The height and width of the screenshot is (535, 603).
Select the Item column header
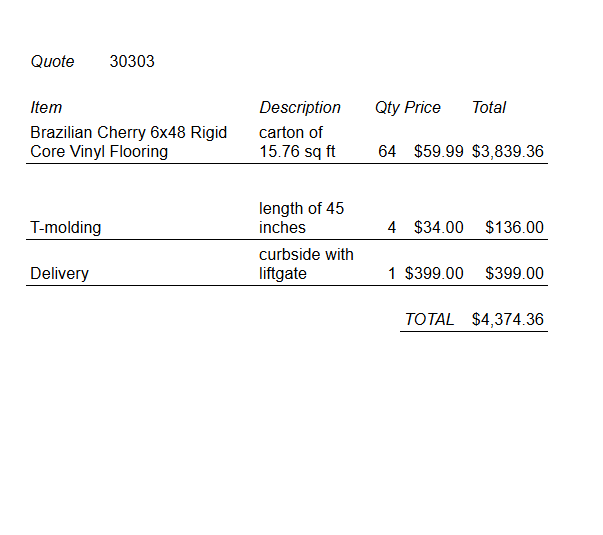(x=46, y=107)
